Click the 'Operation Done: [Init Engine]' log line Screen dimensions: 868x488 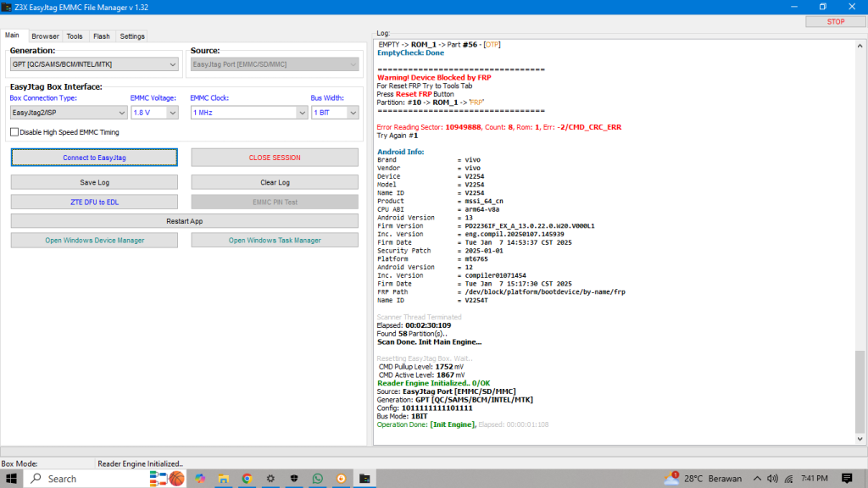point(426,424)
